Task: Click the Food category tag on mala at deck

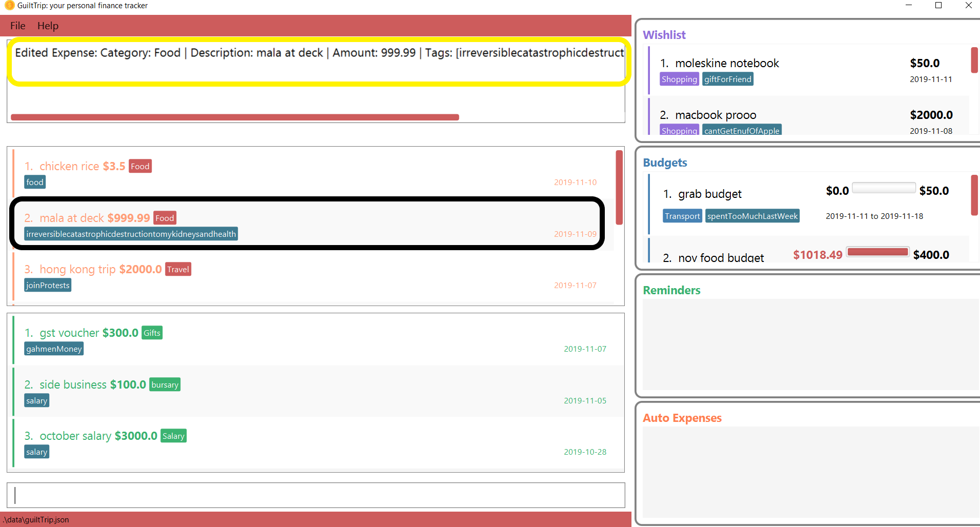Action: [165, 218]
